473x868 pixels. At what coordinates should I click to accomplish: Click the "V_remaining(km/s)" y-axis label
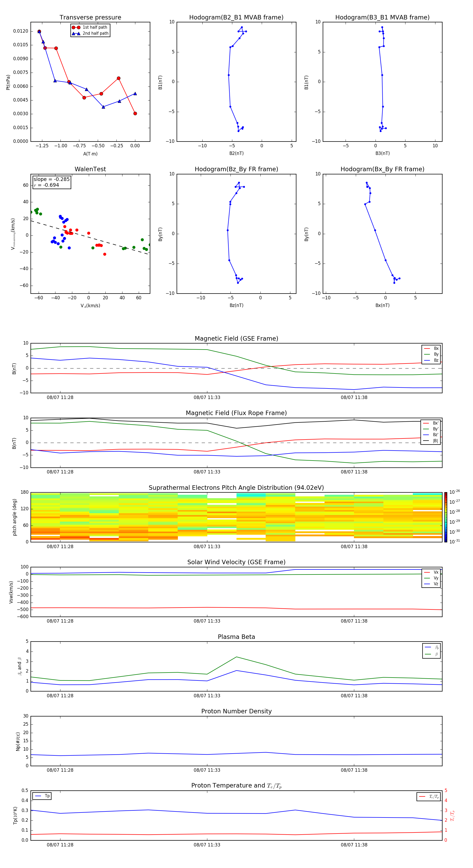click(13, 234)
